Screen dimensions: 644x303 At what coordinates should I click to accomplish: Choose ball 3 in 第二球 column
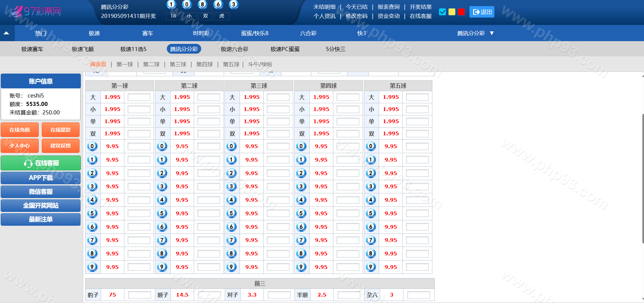(x=162, y=187)
